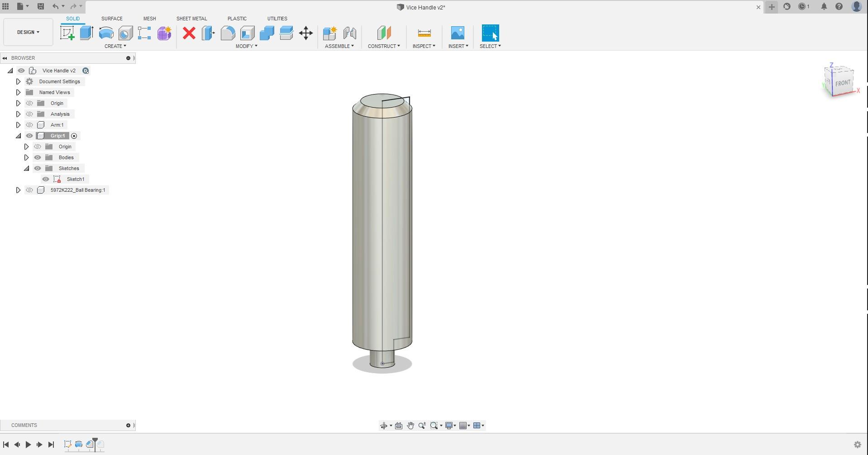Image resolution: width=868 pixels, height=455 pixels.
Task: Open the SHEET METAL tab
Action: click(191, 19)
